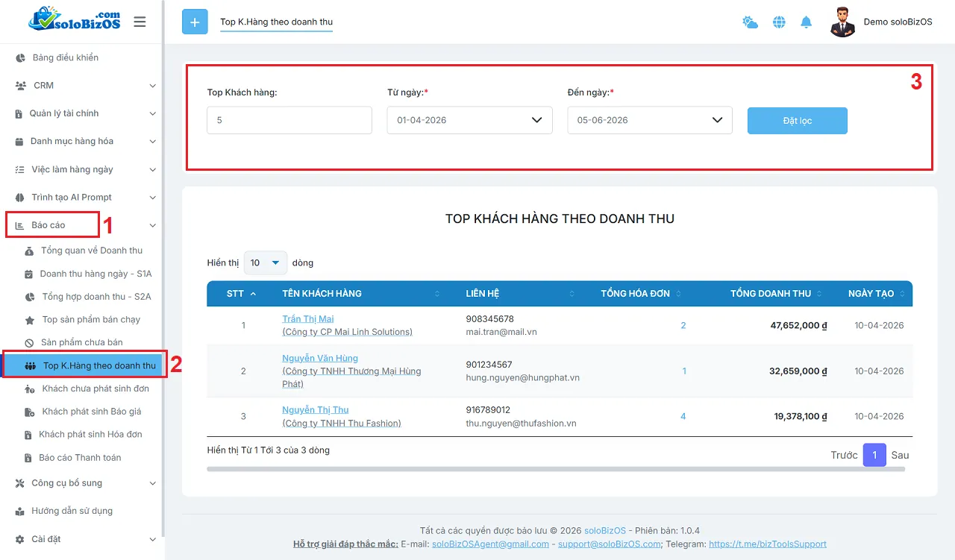Click the Báo cáo chart icon
Image resolution: width=955 pixels, height=560 pixels.
click(20, 225)
